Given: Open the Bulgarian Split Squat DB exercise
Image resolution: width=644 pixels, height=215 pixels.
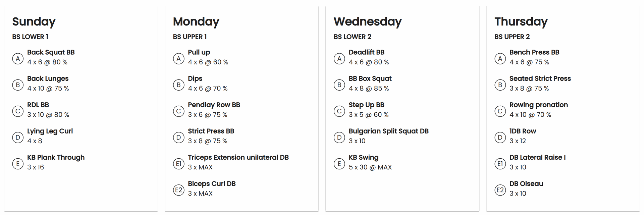Looking at the screenshot, I should click(388, 131).
